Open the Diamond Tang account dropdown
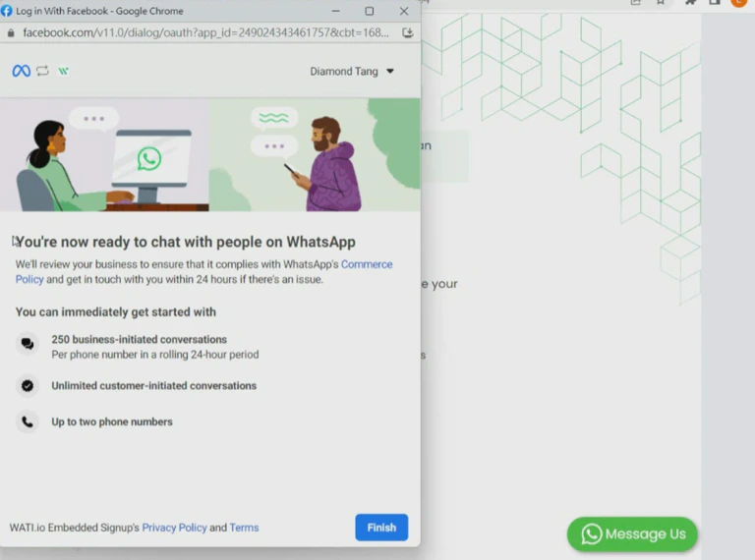Viewport: 755px width, 560px height. pyautogui.click(x=352, y=71)
